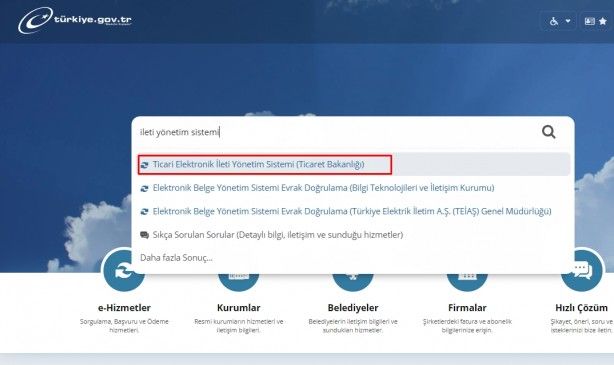614x365 pixels.
Task: Open Evrak Doğrulama suggestion for Bilgi Teknolojileri Kurumu
Action: (323, 188)
